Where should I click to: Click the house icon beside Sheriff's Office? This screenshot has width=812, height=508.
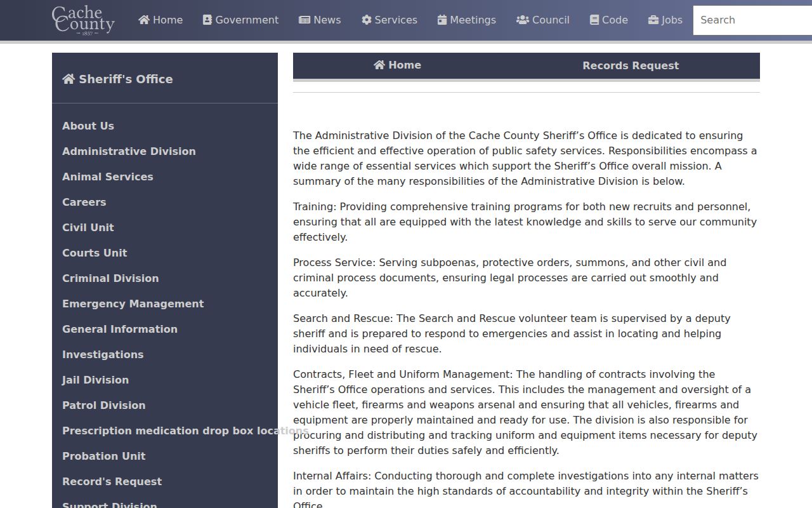coord(69,79)
